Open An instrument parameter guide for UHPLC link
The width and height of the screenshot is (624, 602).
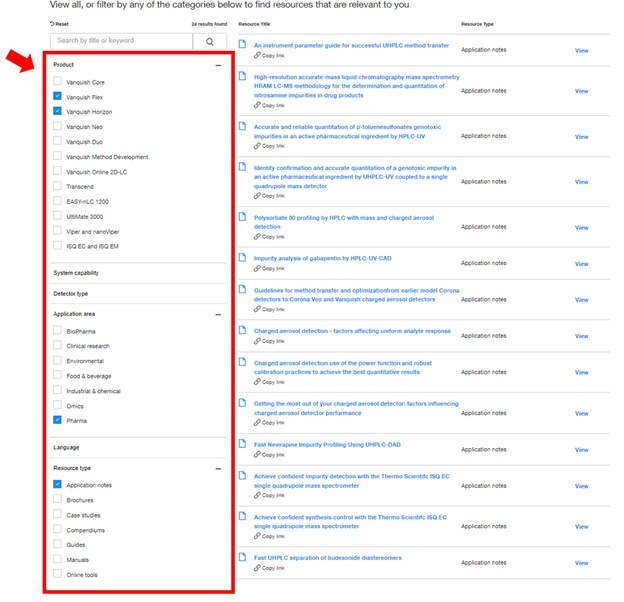[x=351, y=45]
